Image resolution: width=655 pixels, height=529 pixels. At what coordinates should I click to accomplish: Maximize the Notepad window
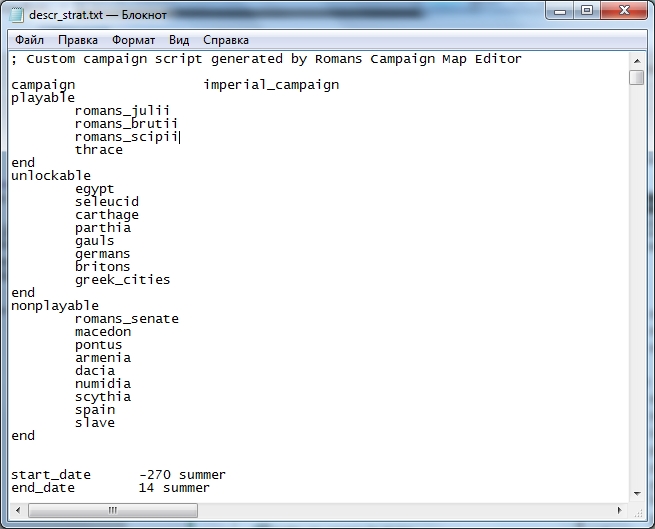click(x=587, y=11)
